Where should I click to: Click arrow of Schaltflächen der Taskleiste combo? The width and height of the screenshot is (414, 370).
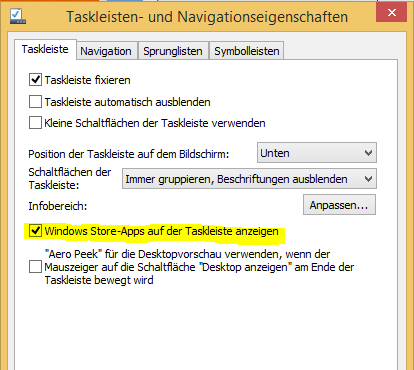368,179
